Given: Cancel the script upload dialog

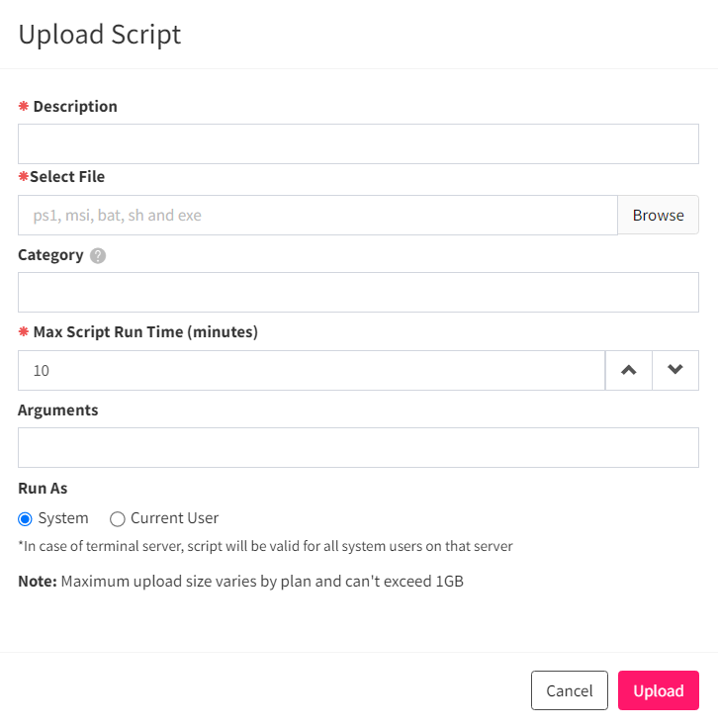Looking at the screenshot, I should pyautogui.click(x=570, y=690).
